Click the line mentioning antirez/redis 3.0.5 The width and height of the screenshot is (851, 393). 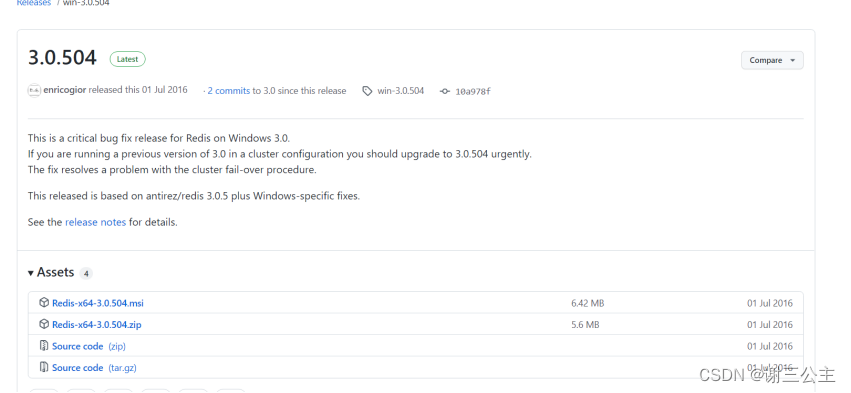[x=194, y=196]
